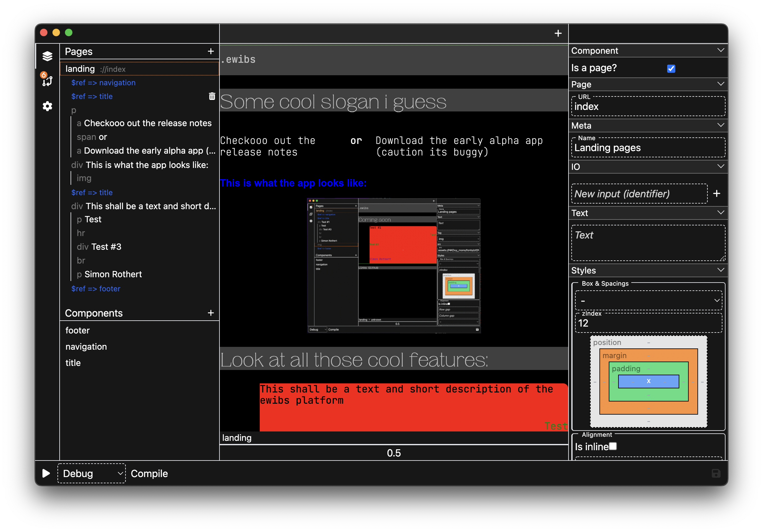Open the Debug mode dropdown
The width and height of the screenshot is (763, 532).
91,473
